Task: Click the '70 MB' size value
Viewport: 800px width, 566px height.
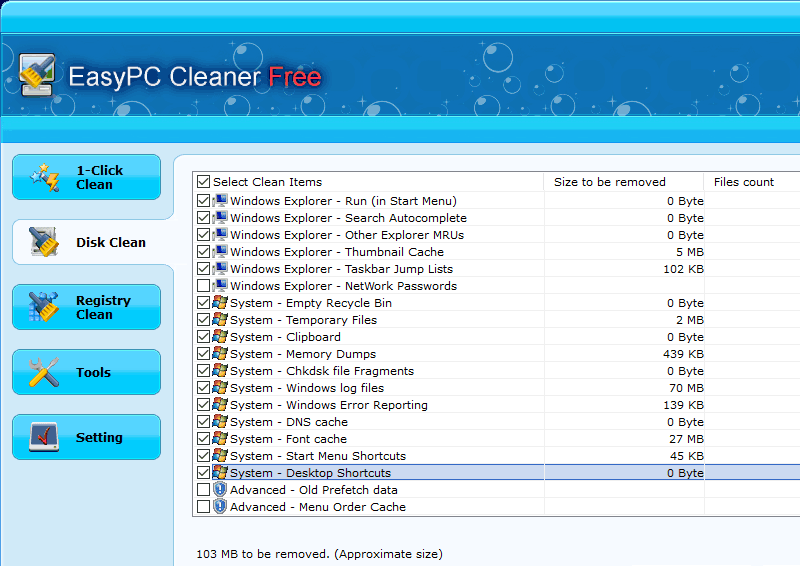Action: 686,388
